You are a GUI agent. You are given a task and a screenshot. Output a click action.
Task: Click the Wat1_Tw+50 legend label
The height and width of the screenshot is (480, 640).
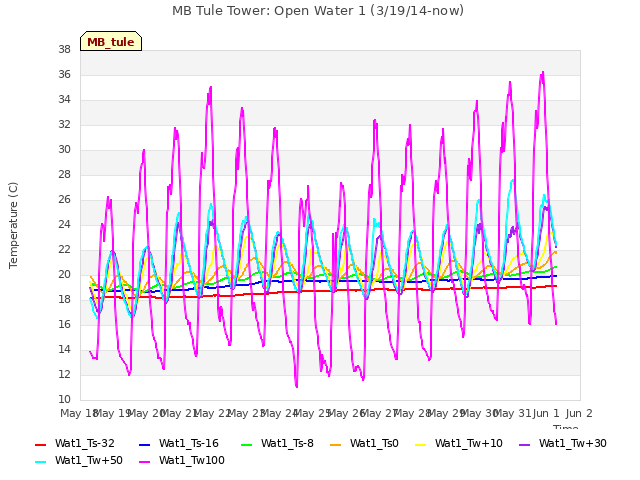pos(89,461)
